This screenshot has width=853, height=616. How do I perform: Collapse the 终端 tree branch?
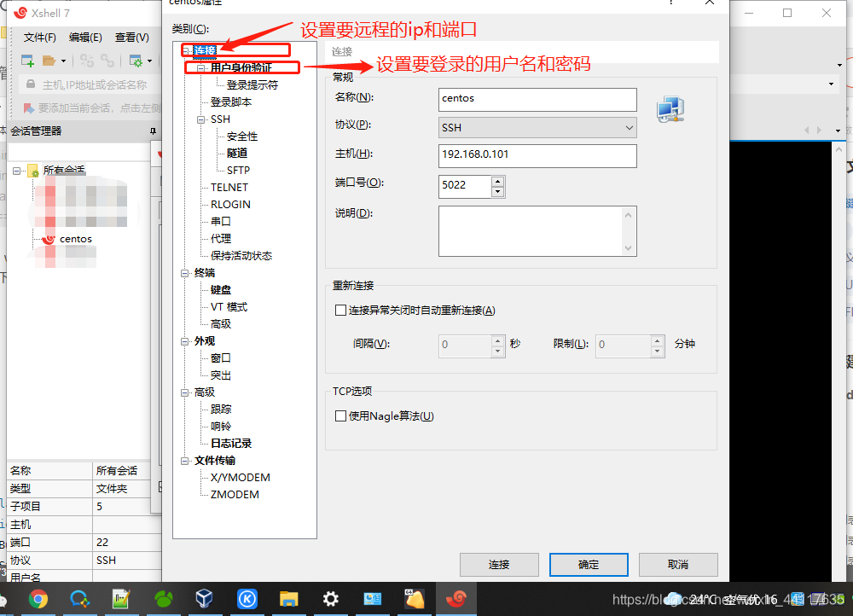point(184,272)
